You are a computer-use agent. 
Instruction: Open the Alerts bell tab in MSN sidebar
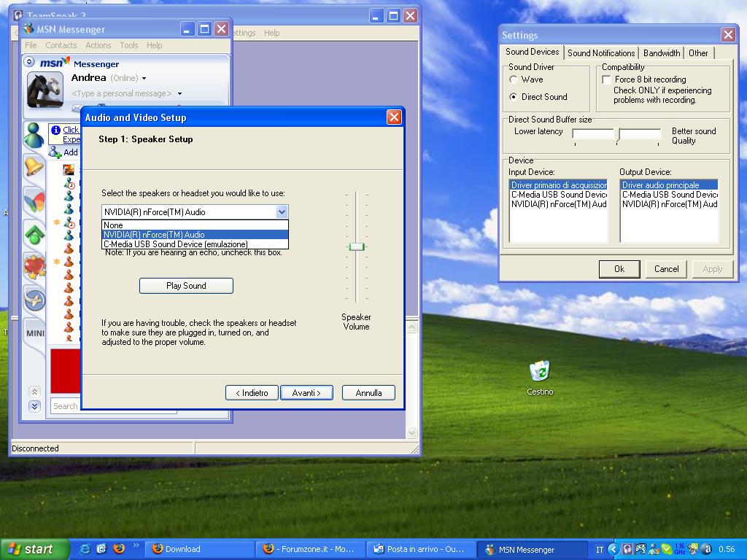[x=34, y=167]
